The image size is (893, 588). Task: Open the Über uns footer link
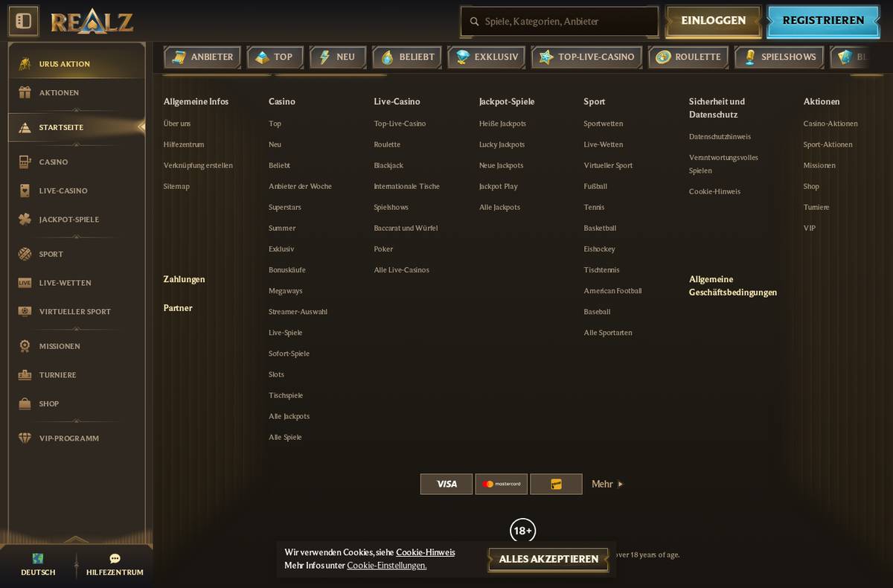pos(177,124)
